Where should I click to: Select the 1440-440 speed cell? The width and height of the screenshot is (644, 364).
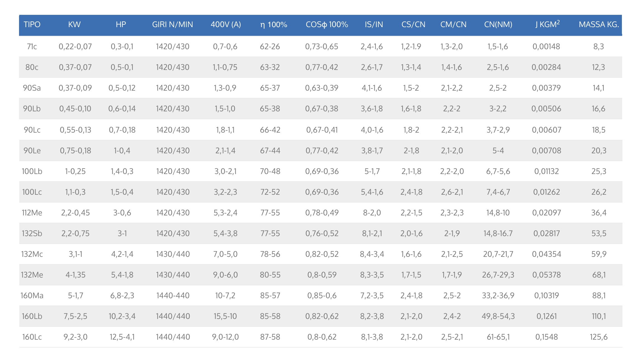pos(173,295)
